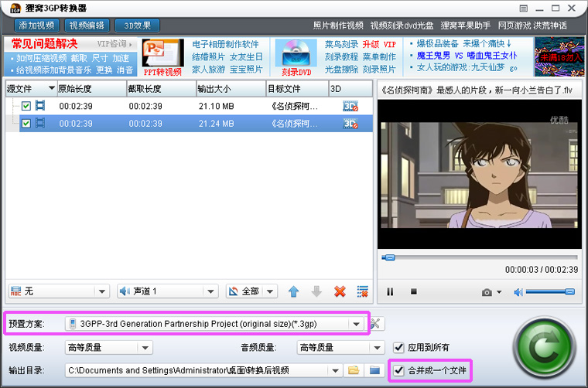Clear the whole file list icon
The width and height of the screenshot is (588, 388).
coord(363,291)
